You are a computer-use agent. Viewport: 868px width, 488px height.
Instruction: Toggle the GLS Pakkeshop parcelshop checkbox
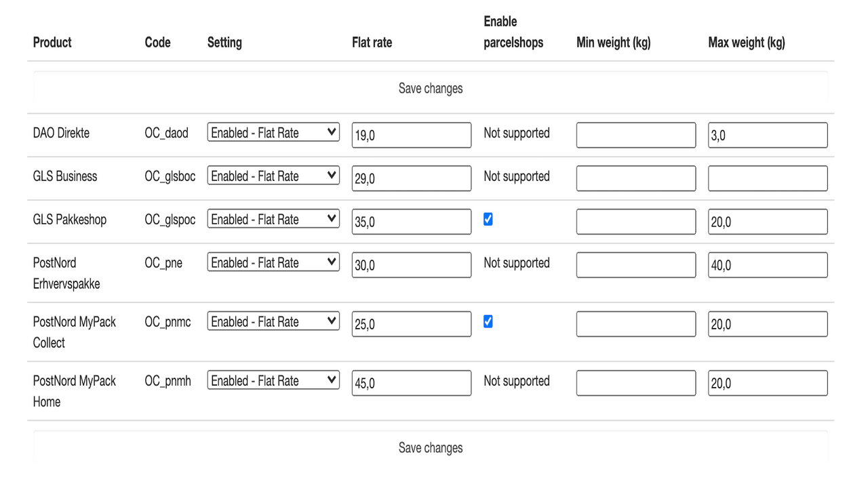(488, 220)
